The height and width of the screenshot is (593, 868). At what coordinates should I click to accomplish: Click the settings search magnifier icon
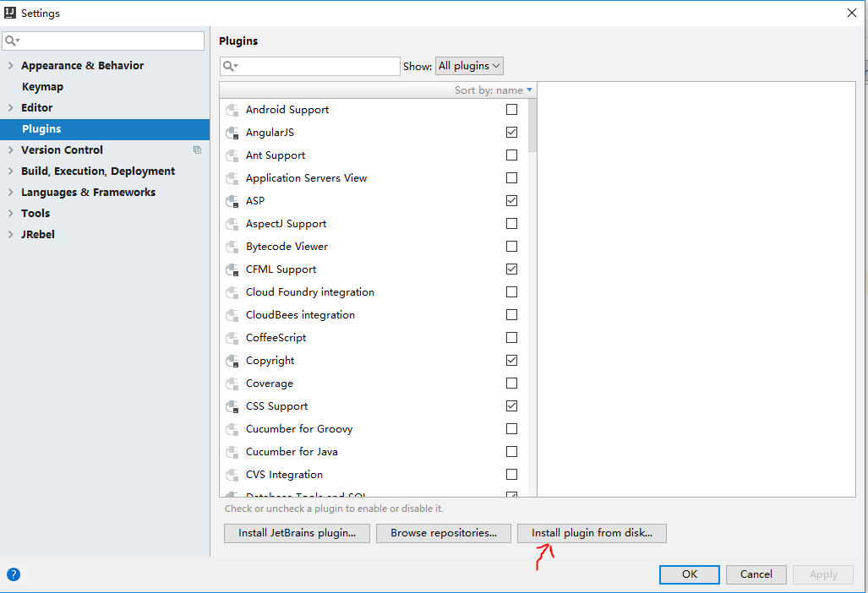pyautogui.click(x=12, y=41)
